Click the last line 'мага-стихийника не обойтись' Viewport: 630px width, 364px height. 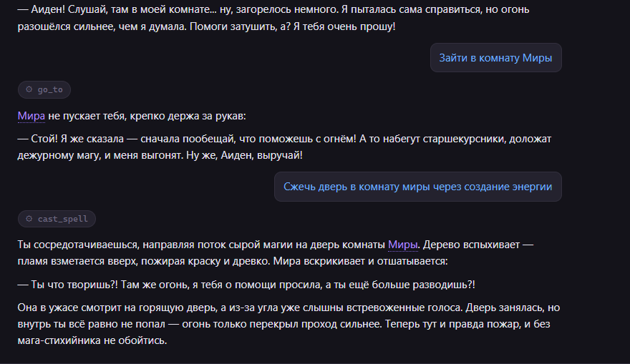[x=92, y=340]
